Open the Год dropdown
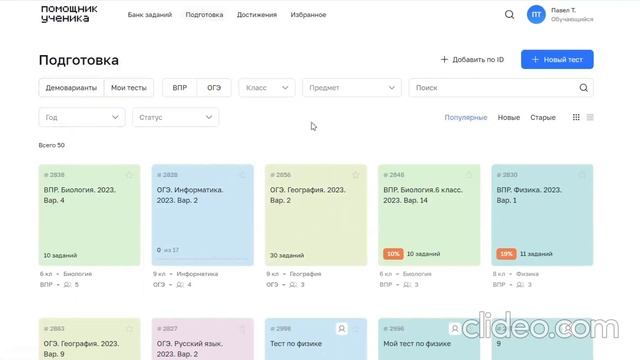Viewport: 640px width, 360px height. coord(82,117)
